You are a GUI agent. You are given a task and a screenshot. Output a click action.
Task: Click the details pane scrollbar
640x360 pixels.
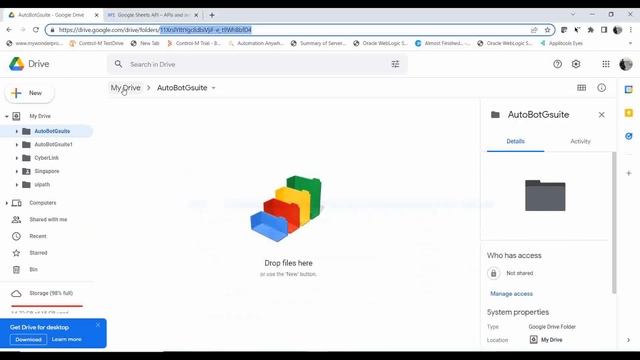click(614, 222)
